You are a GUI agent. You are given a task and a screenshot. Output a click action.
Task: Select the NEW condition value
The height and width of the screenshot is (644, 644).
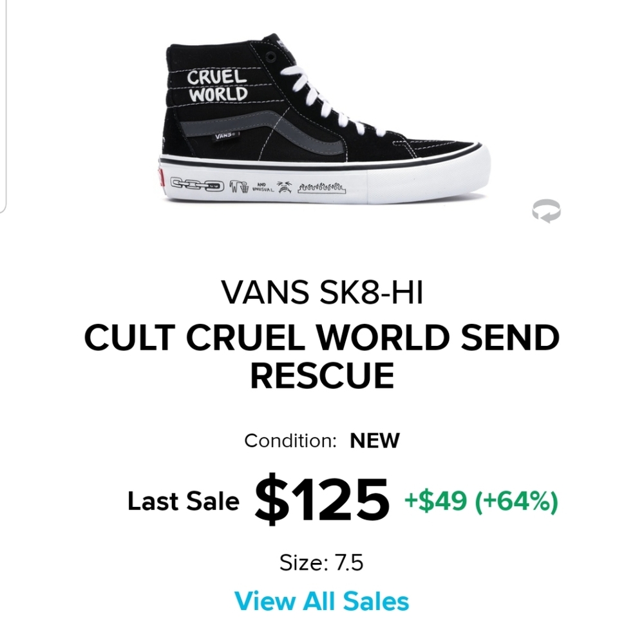click(x=374, y=441)
